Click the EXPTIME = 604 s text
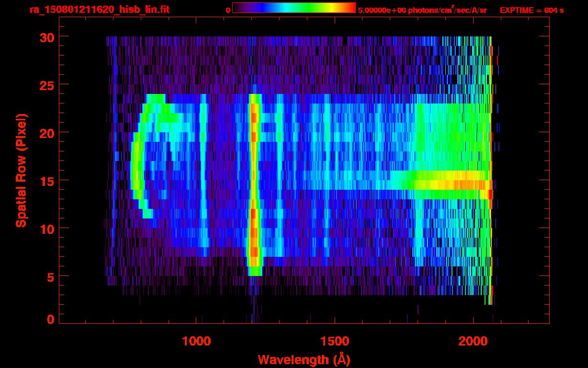This screenshot has width=588, height=368. point(531,10)
